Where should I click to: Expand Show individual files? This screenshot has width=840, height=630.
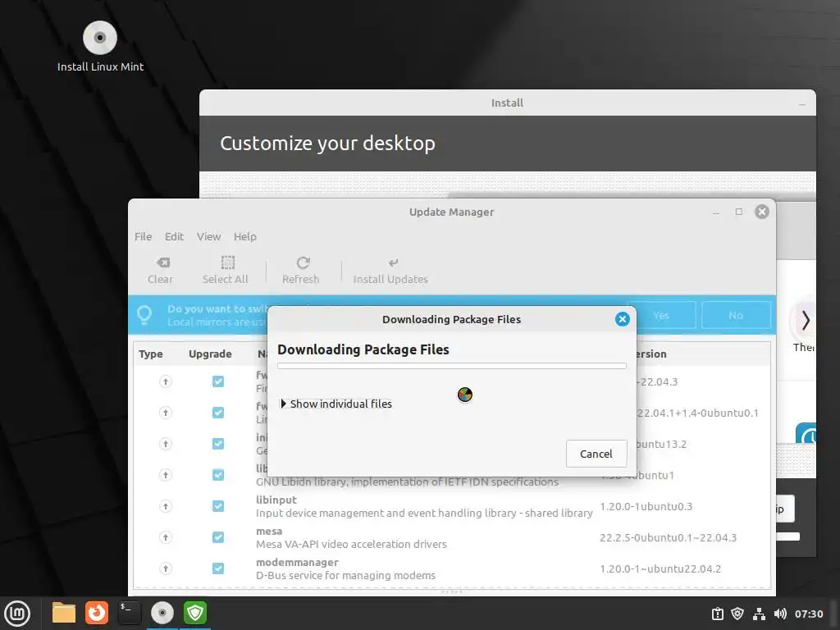coord(336,404)
